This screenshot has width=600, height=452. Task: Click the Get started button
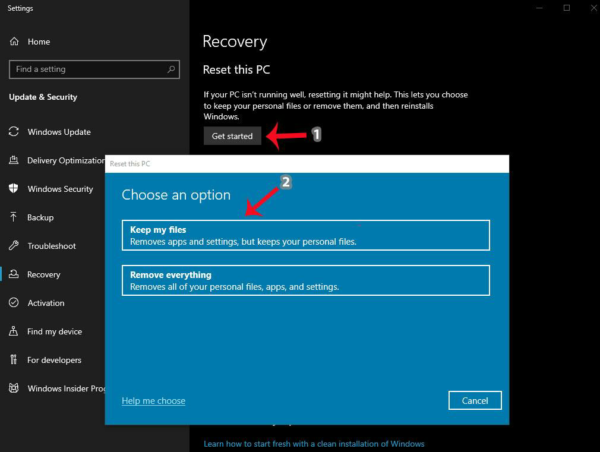coord(233,136)
